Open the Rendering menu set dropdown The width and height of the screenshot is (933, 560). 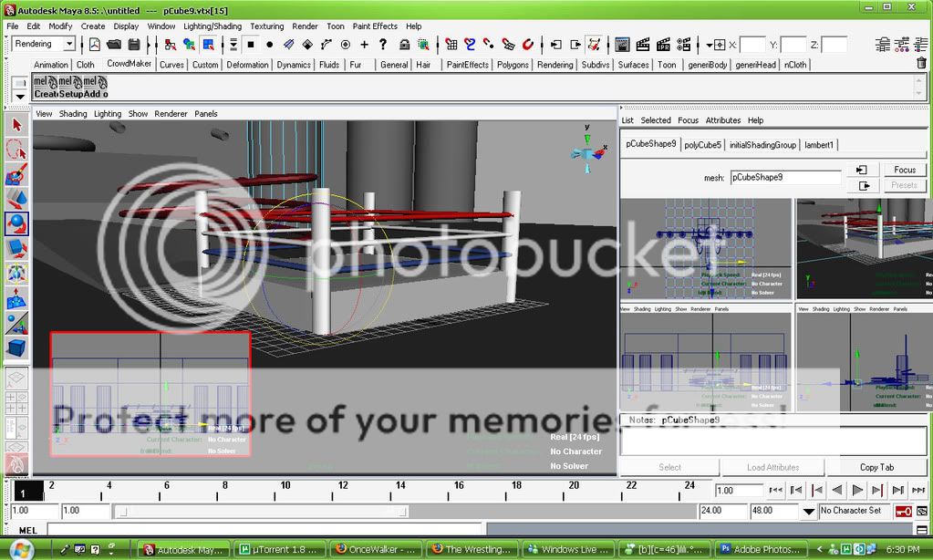pos(44,44)
